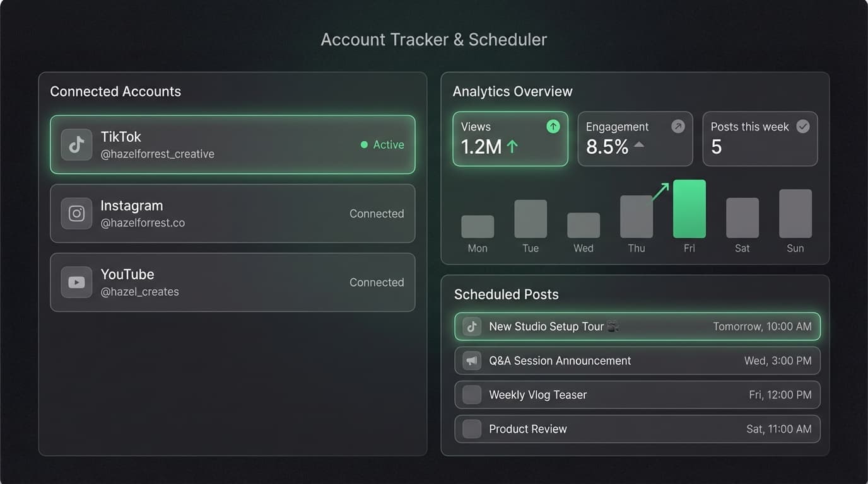Viewport: 868px width, 484px height.
Task: Click the Connected label on YouTube account
Action: pyautogui.click(x=377, y=282)
